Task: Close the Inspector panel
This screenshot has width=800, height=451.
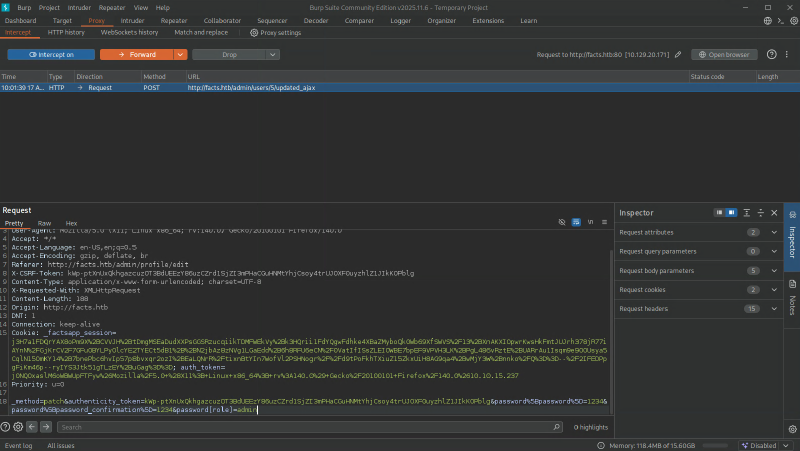Action: [774, 213]
